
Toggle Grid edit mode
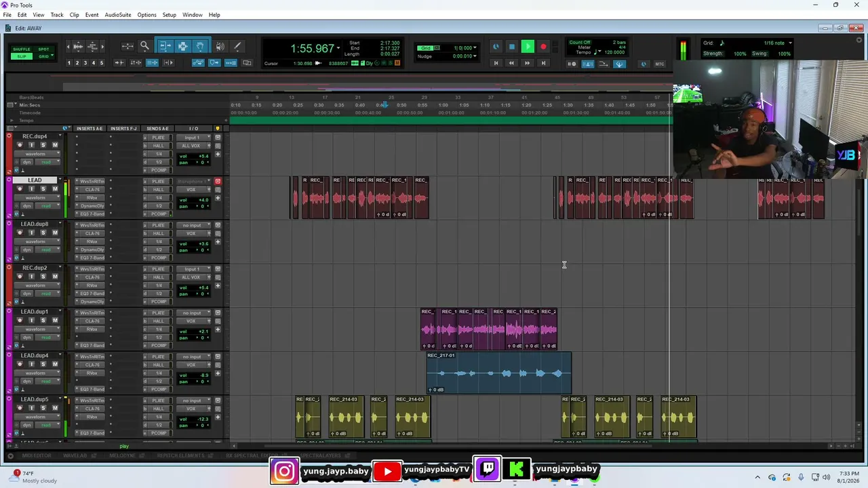coord(43,56)
